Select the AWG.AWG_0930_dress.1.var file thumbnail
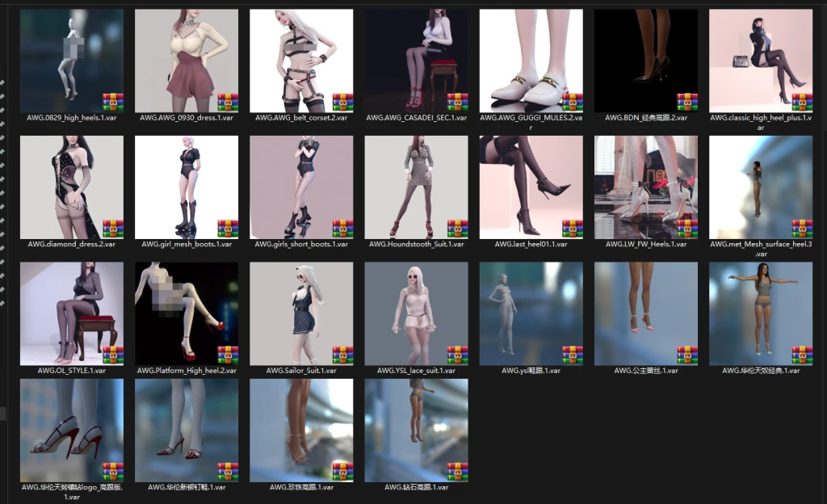The height and width of the screenshot is (504, 827). tap(187, 61)
